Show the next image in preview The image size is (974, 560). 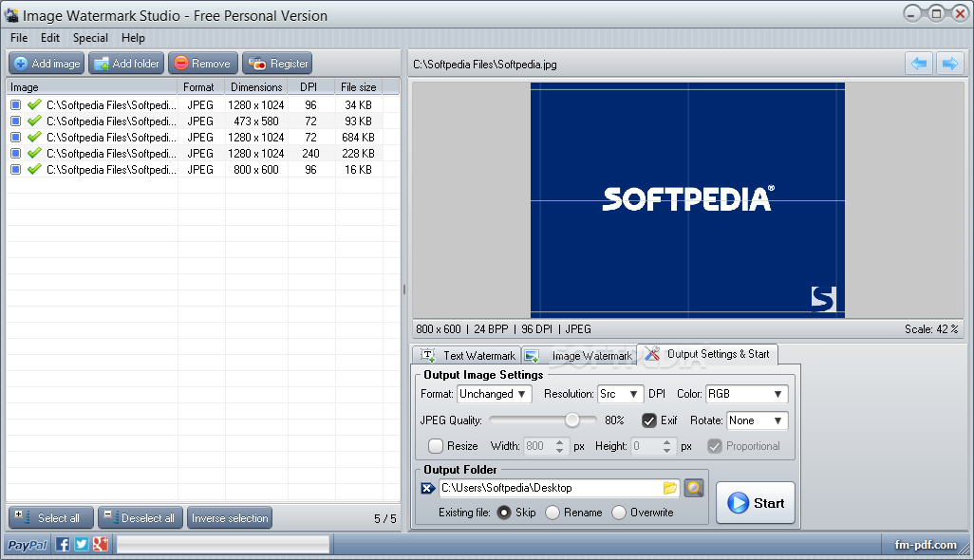(x=949, y=64)
